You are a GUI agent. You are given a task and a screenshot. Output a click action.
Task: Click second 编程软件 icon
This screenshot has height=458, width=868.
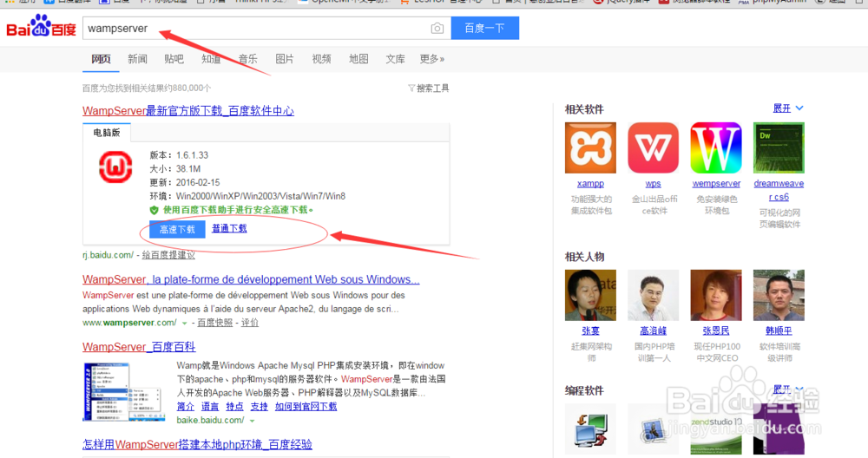pos(654,429)
